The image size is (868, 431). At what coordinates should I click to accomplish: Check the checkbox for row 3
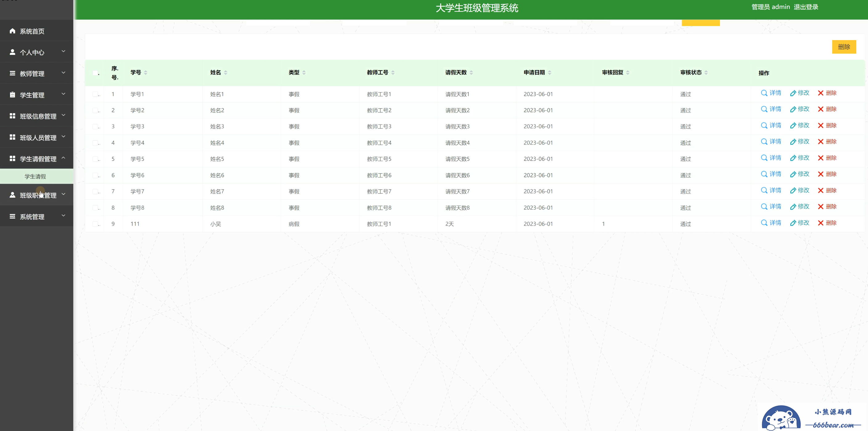pos(95,126)
